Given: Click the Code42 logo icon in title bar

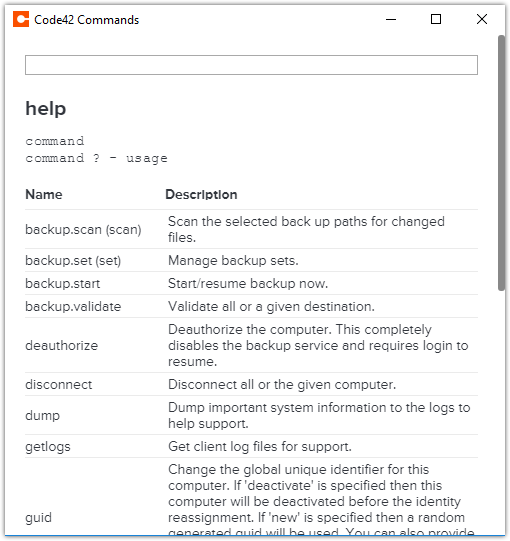Looking at the screenshot, I should [x=21, y=19].
